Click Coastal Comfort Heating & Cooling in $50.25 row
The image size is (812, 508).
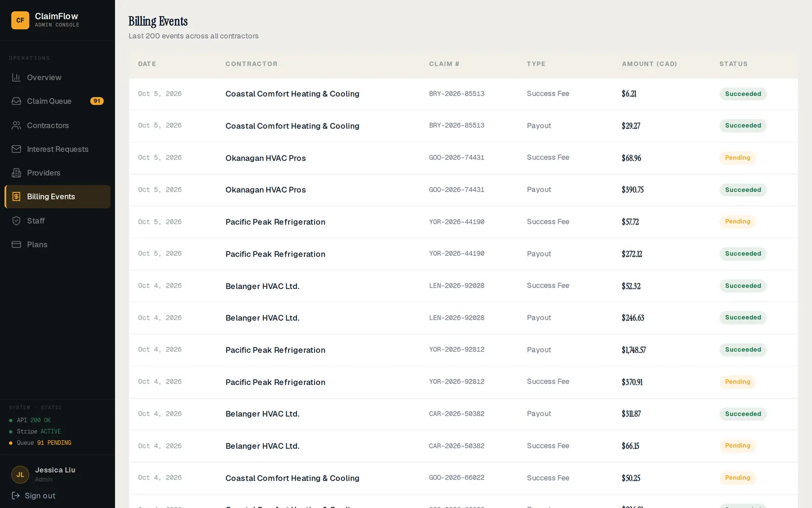[x=292, y=478]
